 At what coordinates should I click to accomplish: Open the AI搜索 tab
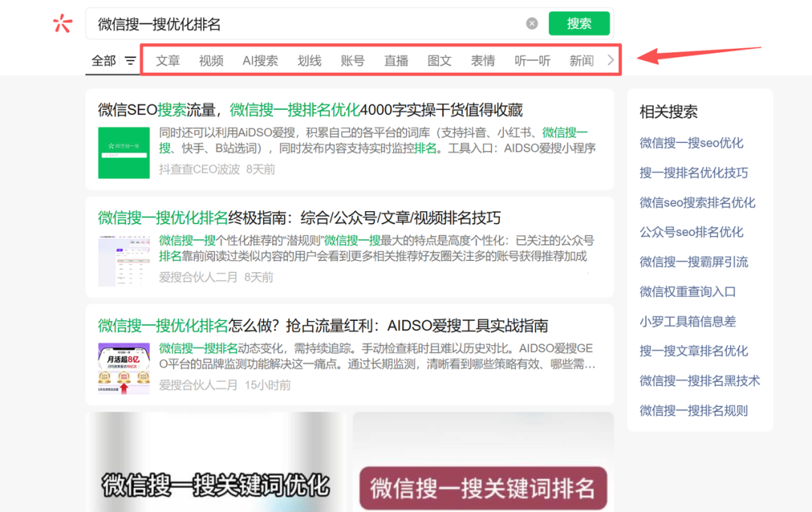point(260,61)
